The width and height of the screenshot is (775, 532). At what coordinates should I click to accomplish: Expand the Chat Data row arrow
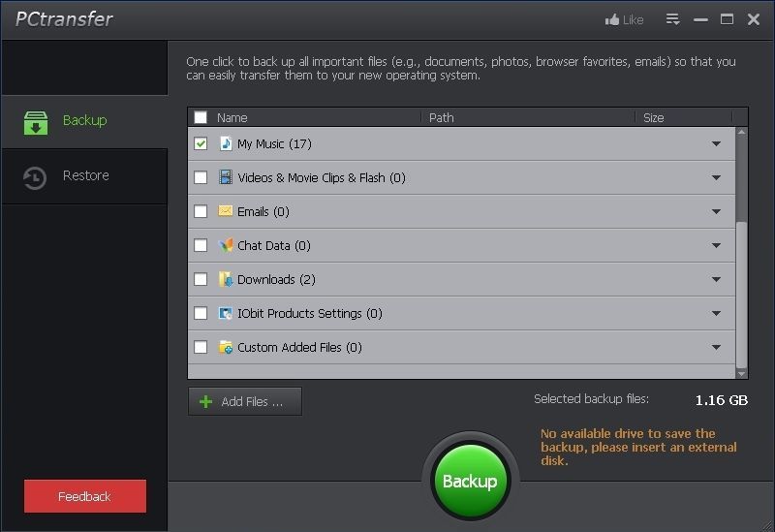click(x=716, y=245)
